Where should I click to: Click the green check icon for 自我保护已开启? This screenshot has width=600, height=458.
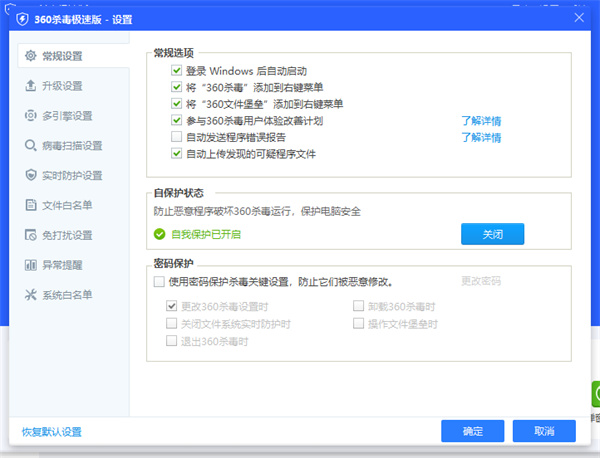pyautogui.click(x=160, y=234)
